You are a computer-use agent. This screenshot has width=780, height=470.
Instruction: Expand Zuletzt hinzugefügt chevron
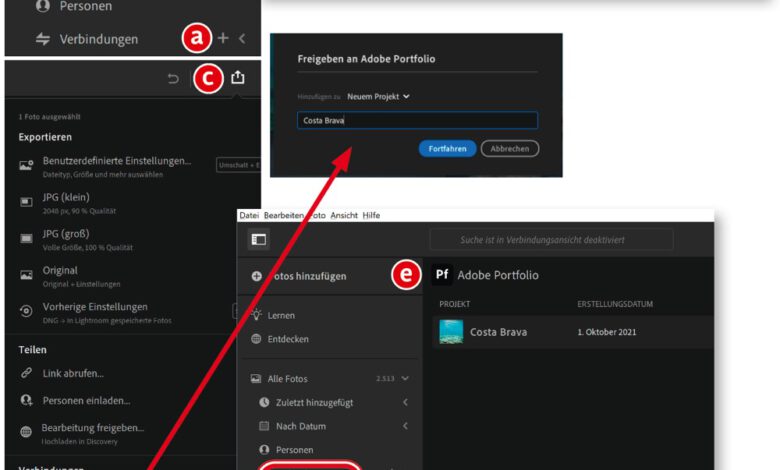(x=405, y=402)
